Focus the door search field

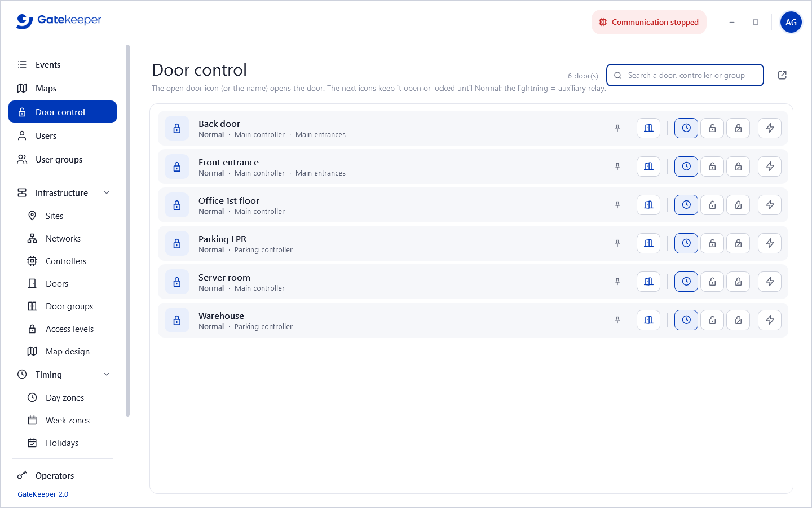coord(685,75)
